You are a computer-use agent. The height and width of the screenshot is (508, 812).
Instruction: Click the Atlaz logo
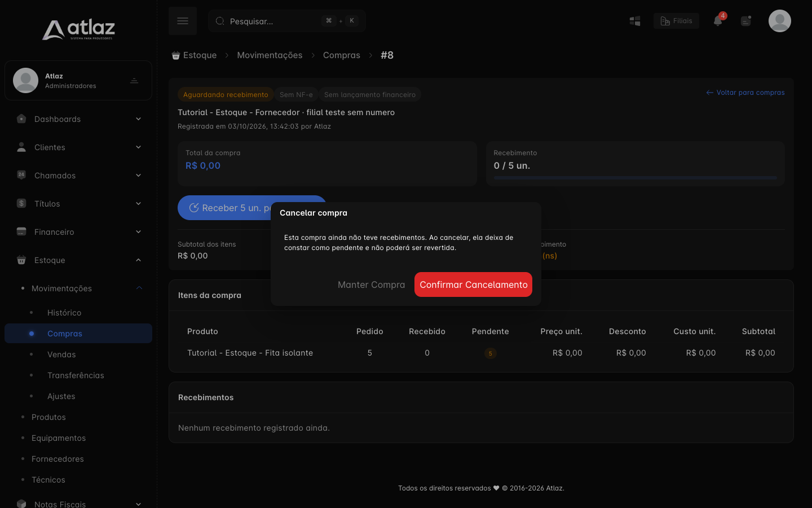tap(78, 29)
